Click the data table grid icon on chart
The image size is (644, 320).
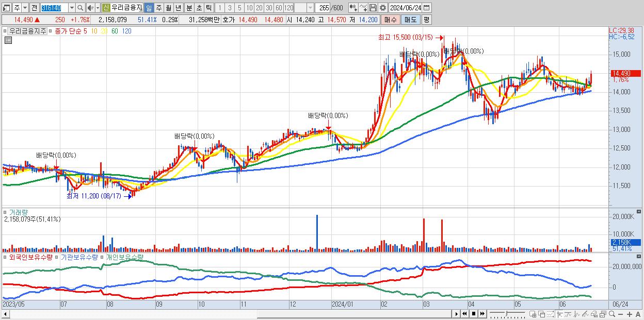coord(8,40)
